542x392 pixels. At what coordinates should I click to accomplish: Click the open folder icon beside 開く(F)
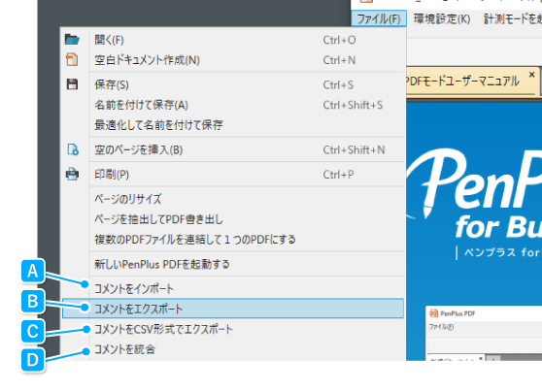tap(72, 40)
